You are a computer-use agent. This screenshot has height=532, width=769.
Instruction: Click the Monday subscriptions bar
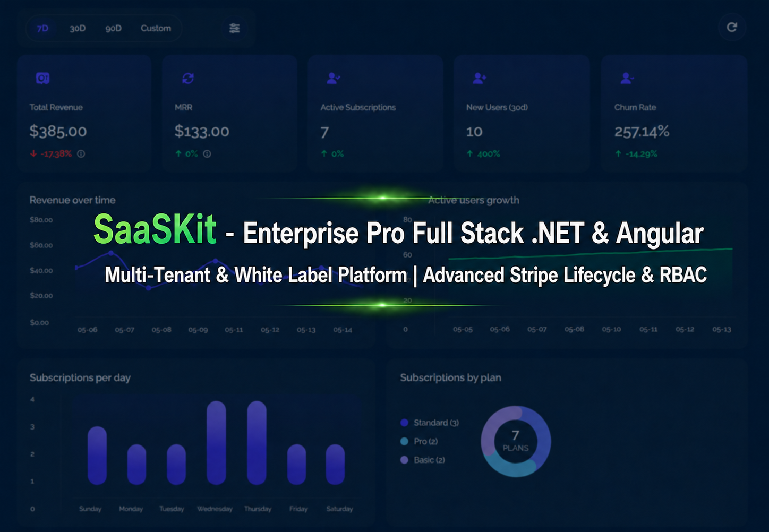click(x=136, y=465)
